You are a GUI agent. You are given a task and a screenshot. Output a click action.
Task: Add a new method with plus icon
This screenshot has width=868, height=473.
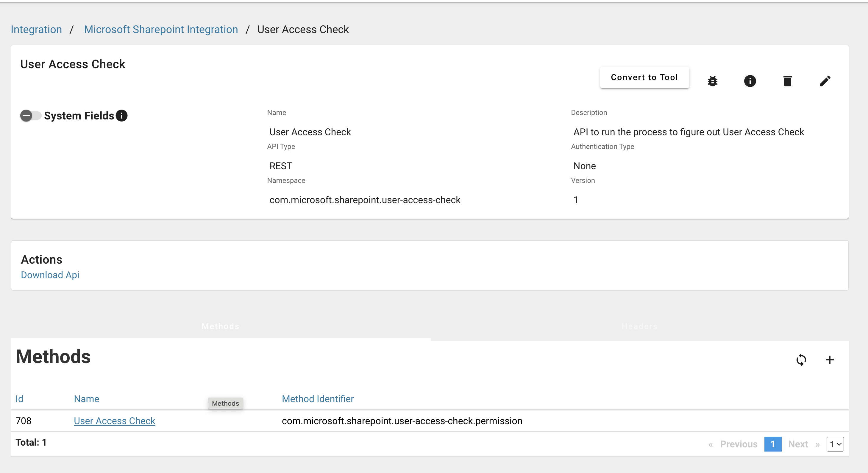click(830, 360)
